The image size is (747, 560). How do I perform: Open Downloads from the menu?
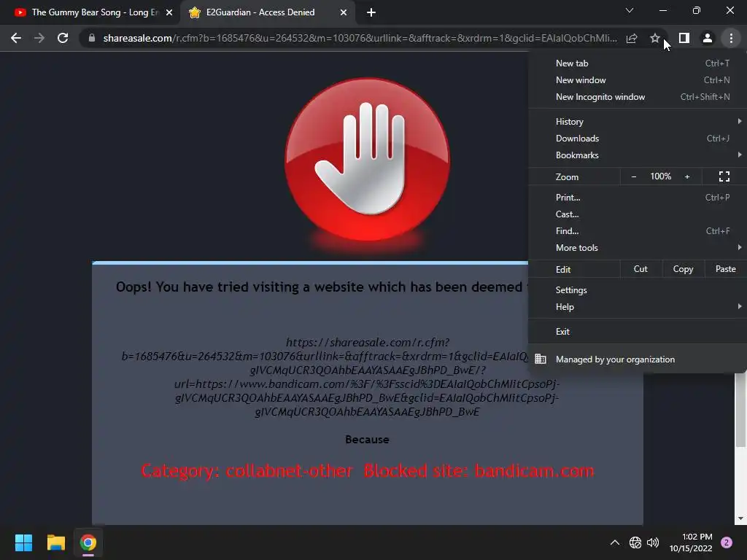(x=638, y=138)
